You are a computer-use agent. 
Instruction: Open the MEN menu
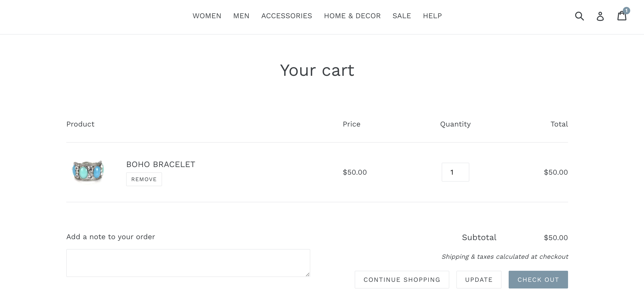click(x=241, y=16)
